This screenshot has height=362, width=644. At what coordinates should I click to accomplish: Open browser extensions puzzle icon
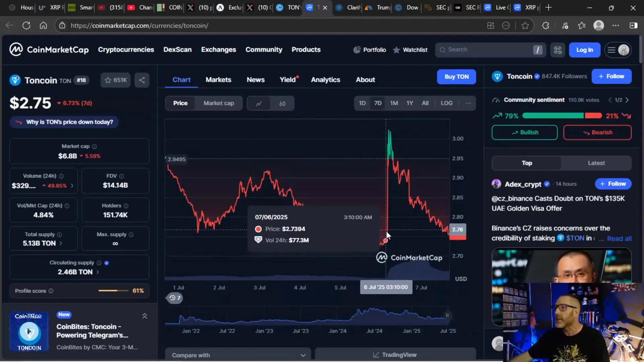point(546,25)
